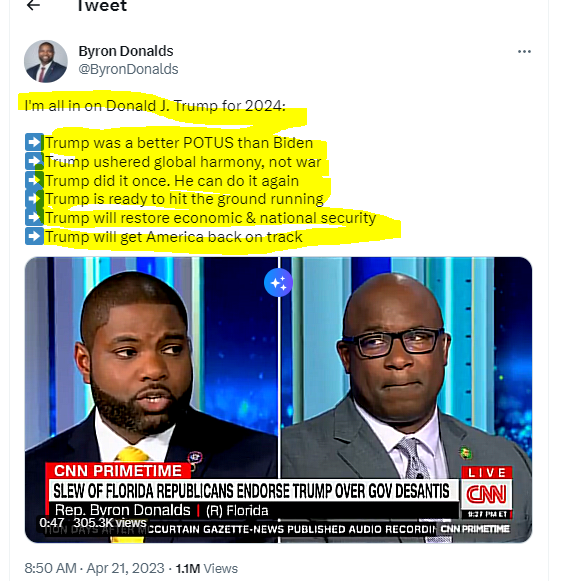The height and width of the screenshot is (581, 561).
Task: Click the 'I'm all in on Donald J. Trump' text
Action: [155, 106]
